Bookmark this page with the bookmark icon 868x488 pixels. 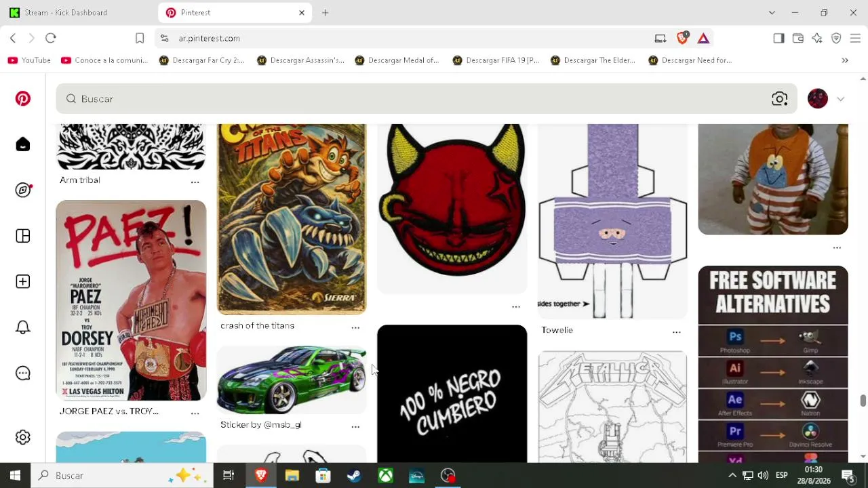click(140, 39)
